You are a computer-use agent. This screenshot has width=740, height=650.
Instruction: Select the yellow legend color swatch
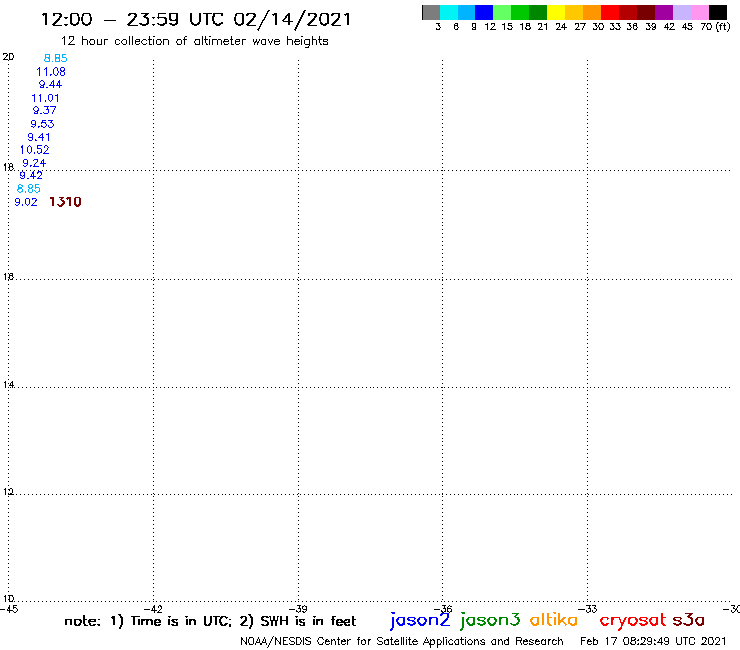tap(556, 12)
